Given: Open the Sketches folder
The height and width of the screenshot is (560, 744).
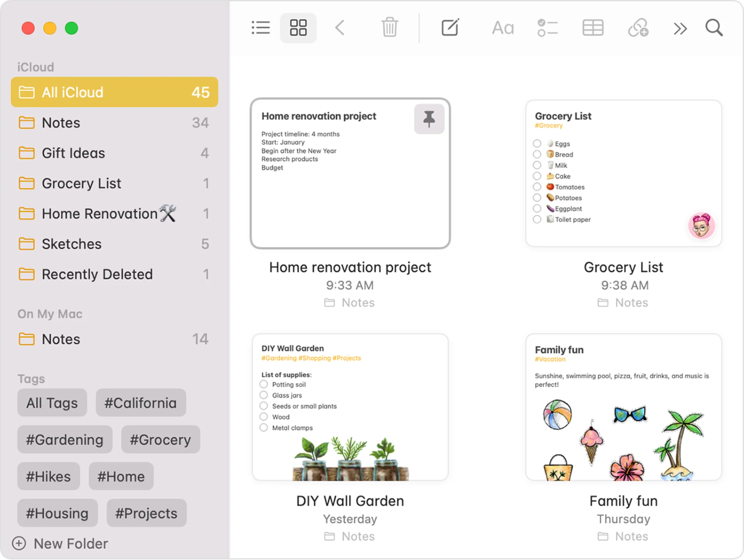Looking at the screenshot, I should click(71, 244).
